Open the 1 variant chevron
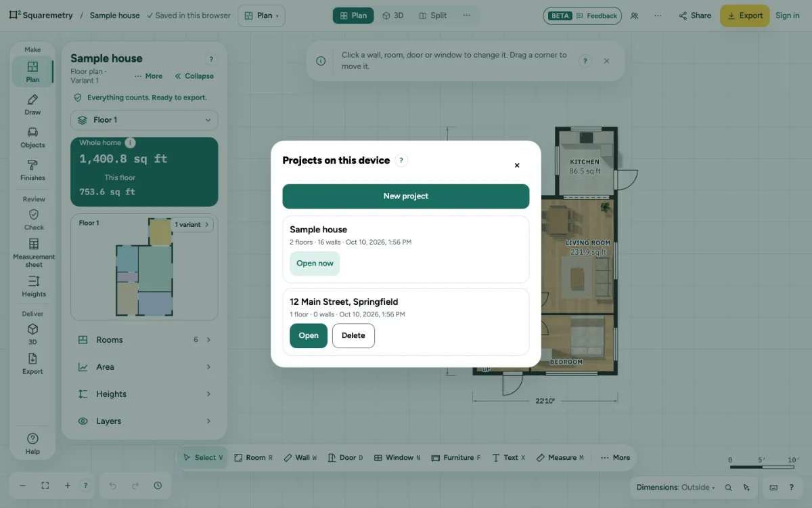This screenshot has width=812, height=508. pos(192,224)
